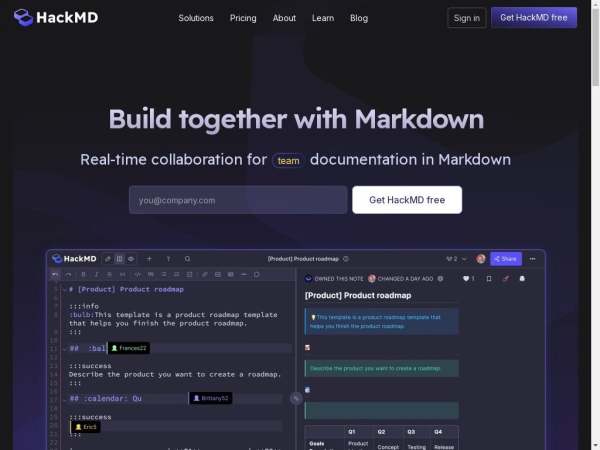The height and width of the screenshot is (450, 600).
Task: Insert a horizontal line
Action: (243, 274)
